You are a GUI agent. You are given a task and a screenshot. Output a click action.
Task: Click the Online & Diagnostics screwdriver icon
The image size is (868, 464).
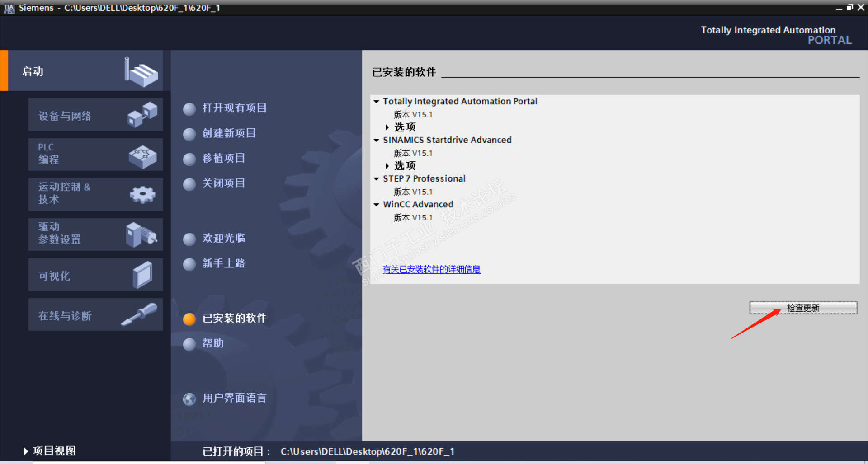139,314
